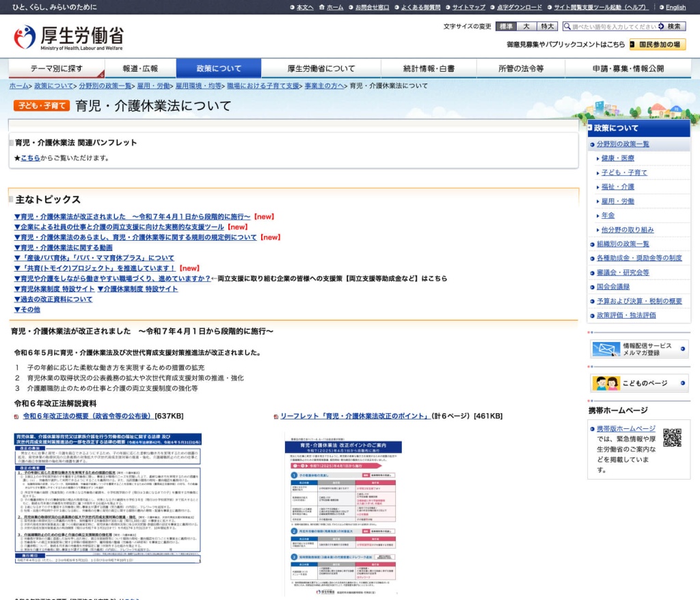Screen dimensions: 700x600
Task: Expand the ▼過去の改正資料について topic
Action: [53, 299]
